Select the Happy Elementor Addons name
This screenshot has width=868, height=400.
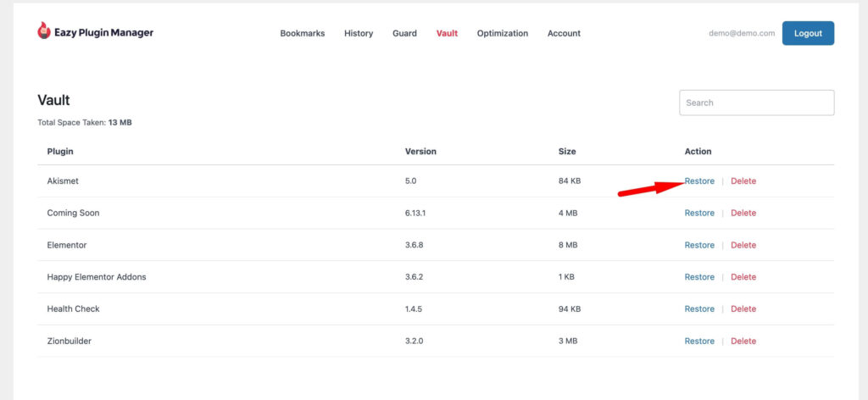coord(97,276)
